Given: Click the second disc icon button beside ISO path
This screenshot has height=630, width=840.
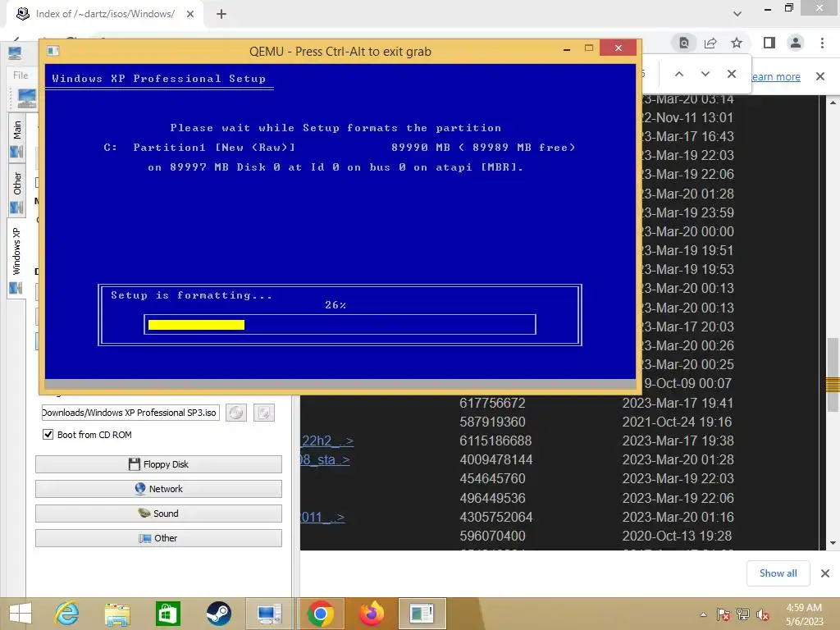Looking at the screenshot, I should [x=264, y=413].
